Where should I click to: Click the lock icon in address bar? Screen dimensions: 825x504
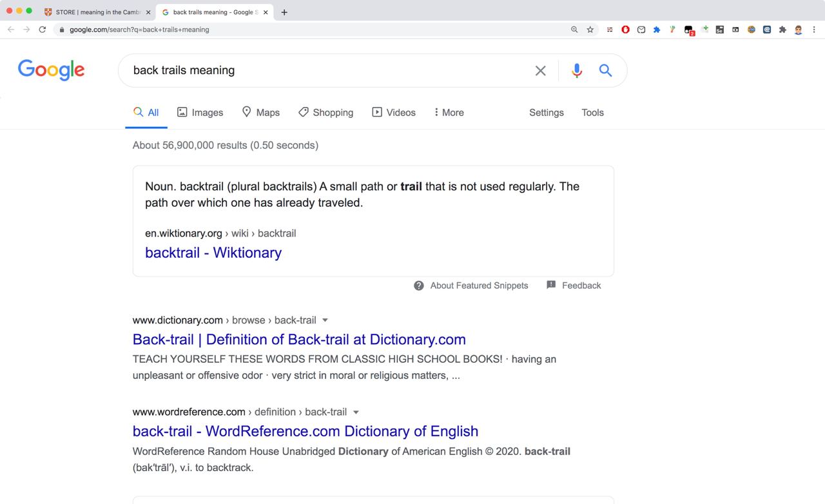click(x=61, y=30)
